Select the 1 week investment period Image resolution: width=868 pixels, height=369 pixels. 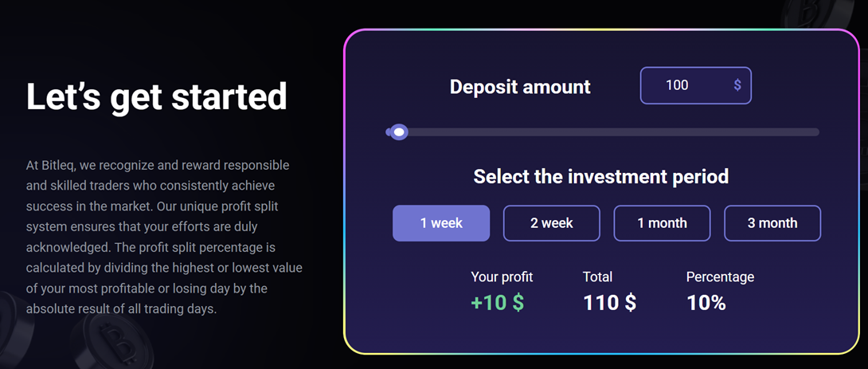(x=441, y=223)
